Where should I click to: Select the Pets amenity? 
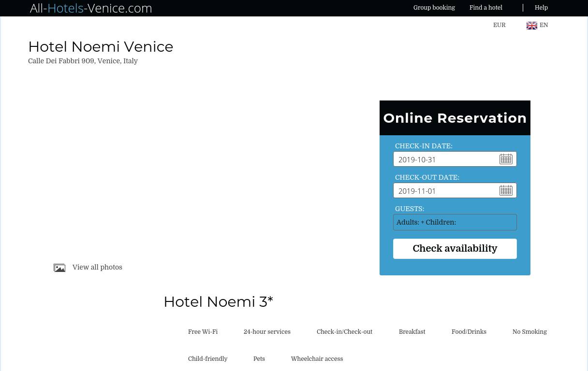point(259,359)
